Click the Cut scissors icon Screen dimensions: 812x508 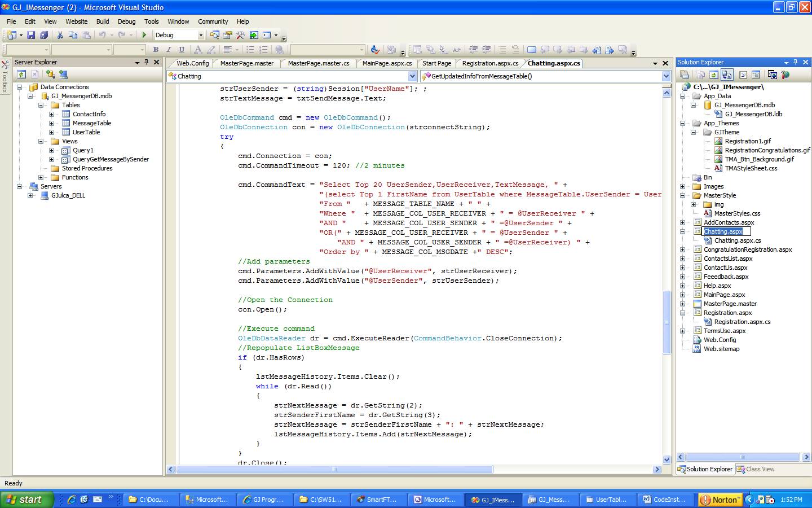click(x=60, y=35)
